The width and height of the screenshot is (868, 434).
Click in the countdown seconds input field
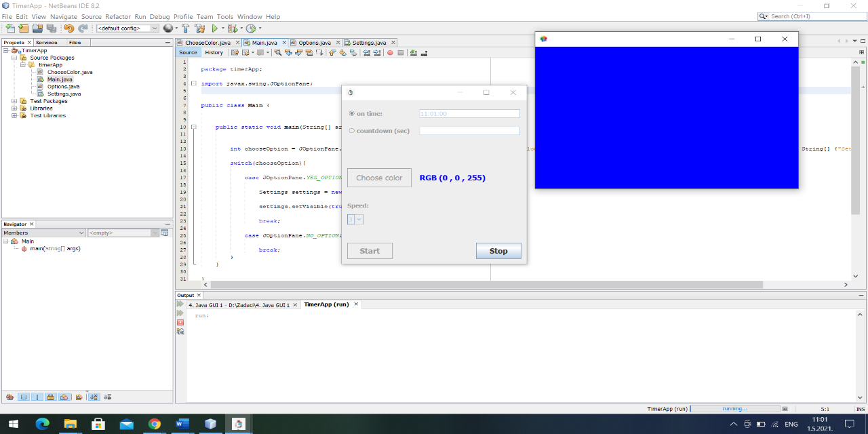point(469,130)
